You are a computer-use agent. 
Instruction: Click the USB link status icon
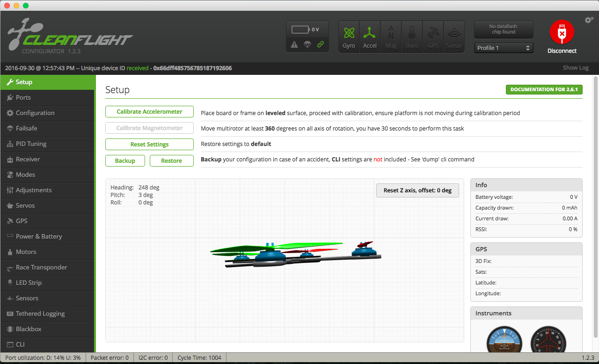point(321,45)
